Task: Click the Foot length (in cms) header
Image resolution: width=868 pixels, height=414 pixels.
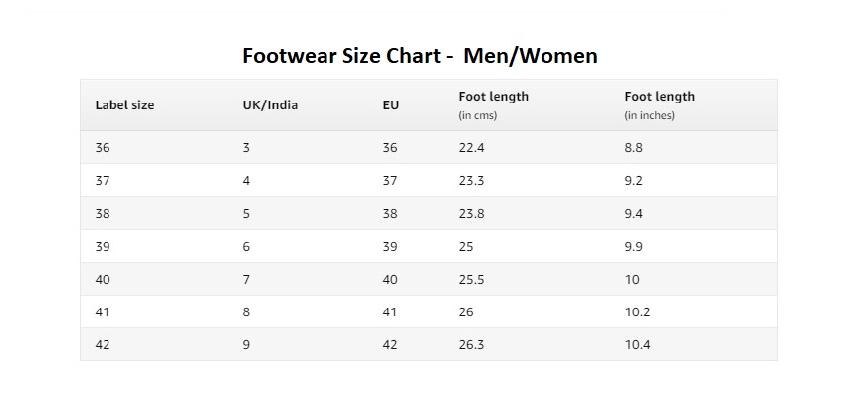Action: pos(493,104)
